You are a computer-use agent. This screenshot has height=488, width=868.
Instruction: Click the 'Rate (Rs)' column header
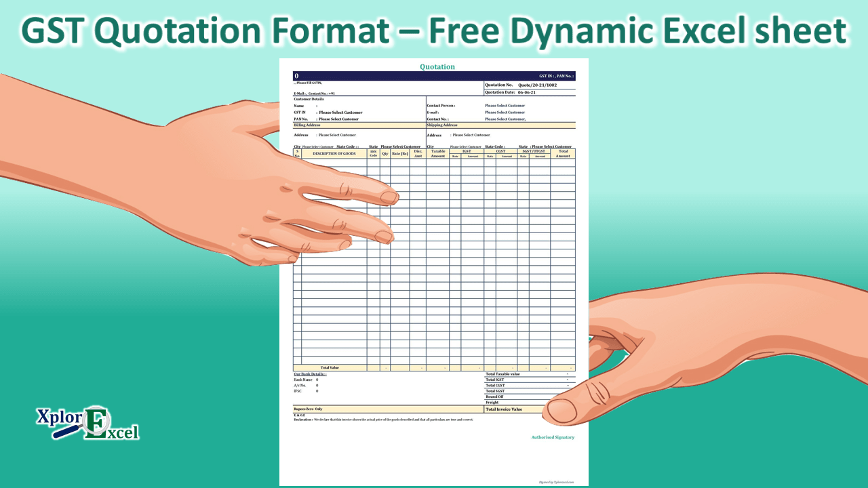click(399, 154)
